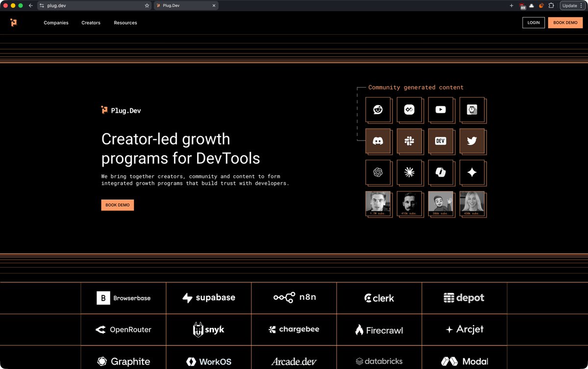The image size is (588, 369).
Task: Open the site info icon in address bar
Action: click(42, 5)
